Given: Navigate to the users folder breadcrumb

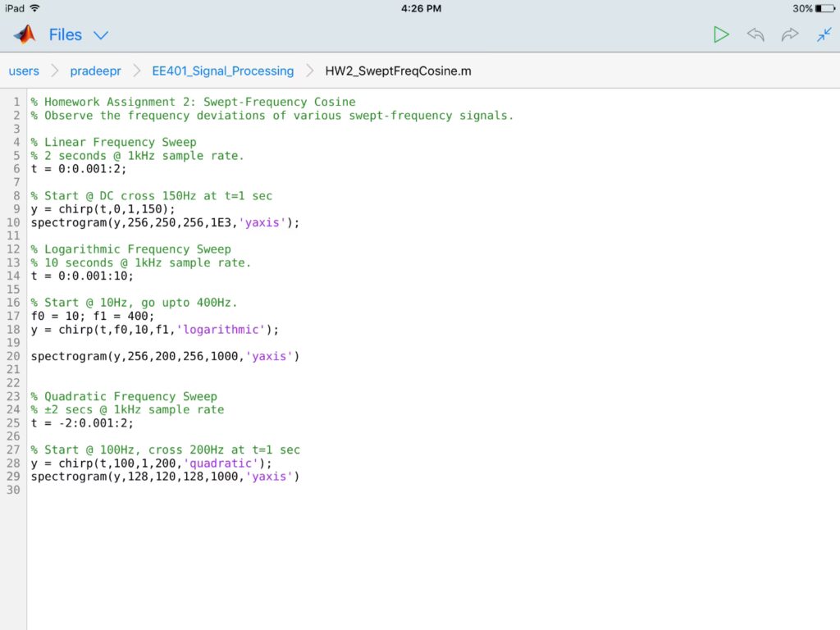Looking at the screenshot, I should [24, 71].
